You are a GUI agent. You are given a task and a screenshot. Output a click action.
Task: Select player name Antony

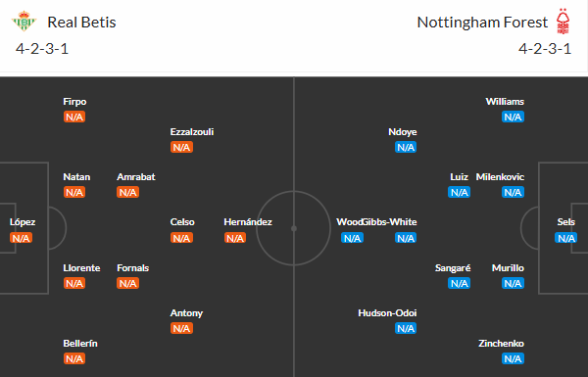tap(186, 313)
